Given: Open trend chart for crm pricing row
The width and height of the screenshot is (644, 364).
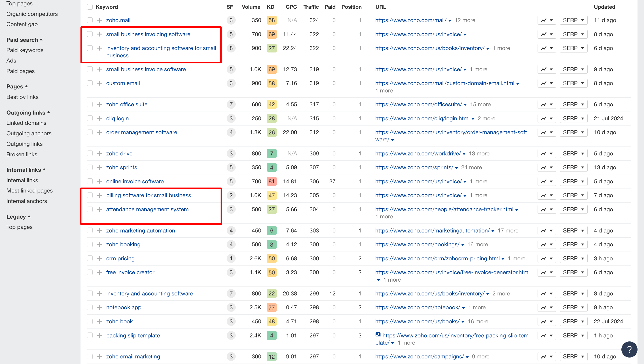Looking at the screenshot, I should tap(547, 259).
